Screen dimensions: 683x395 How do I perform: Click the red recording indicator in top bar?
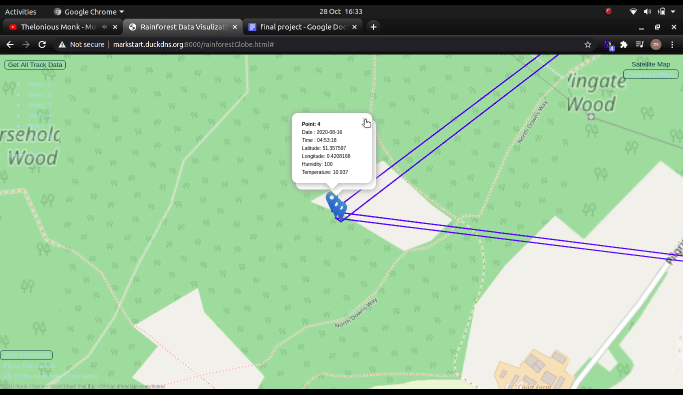(x=609, y=11)
